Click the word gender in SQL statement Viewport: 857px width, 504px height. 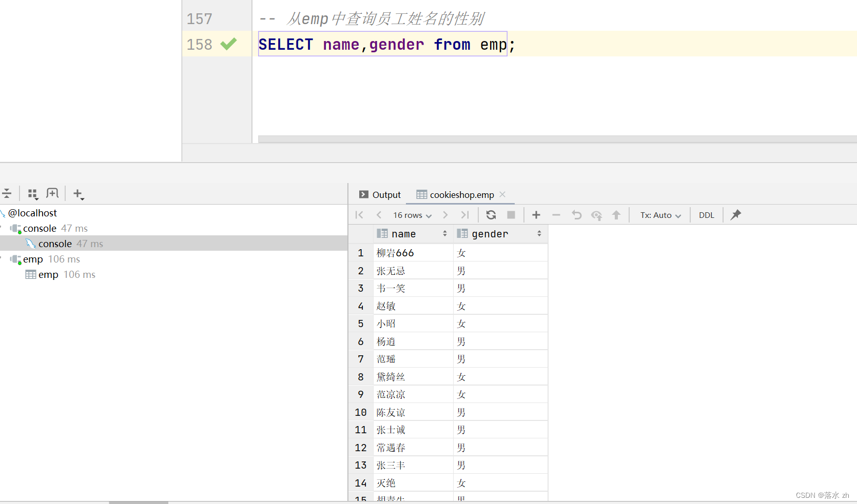point(397,45)
